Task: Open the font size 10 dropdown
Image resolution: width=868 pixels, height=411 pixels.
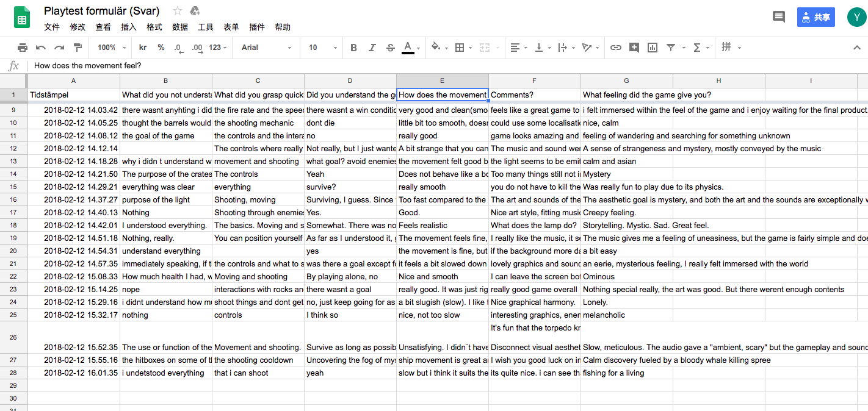Action: click(x=321, y=48)
